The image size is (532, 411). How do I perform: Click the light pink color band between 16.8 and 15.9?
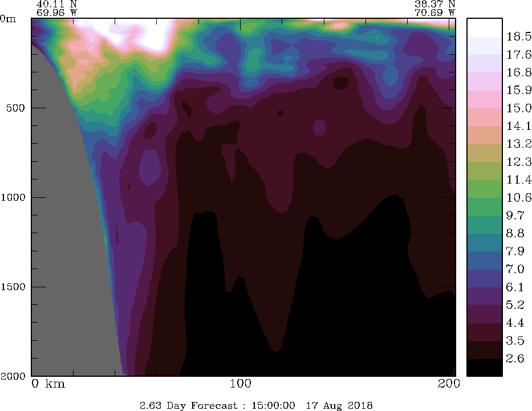[485, 81]
